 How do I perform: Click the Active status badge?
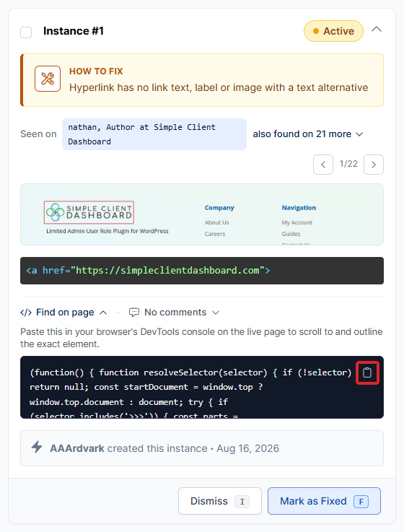tap(333, 31)
